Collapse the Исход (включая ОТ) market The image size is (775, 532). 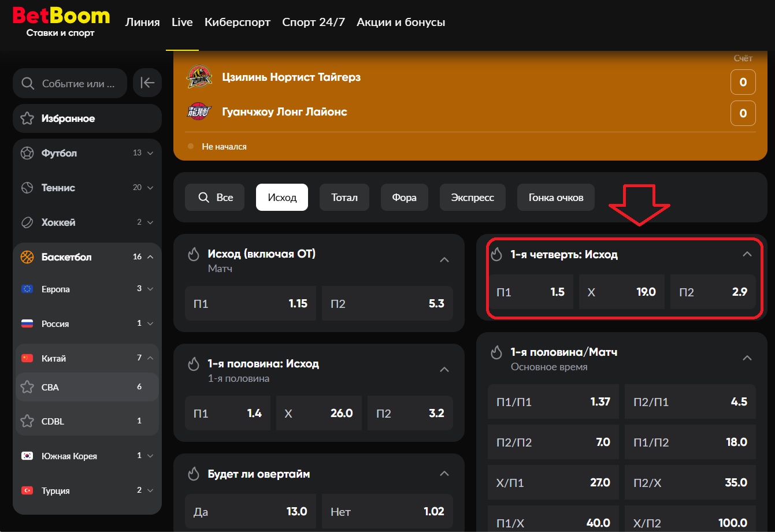click(x=444, y=260)
